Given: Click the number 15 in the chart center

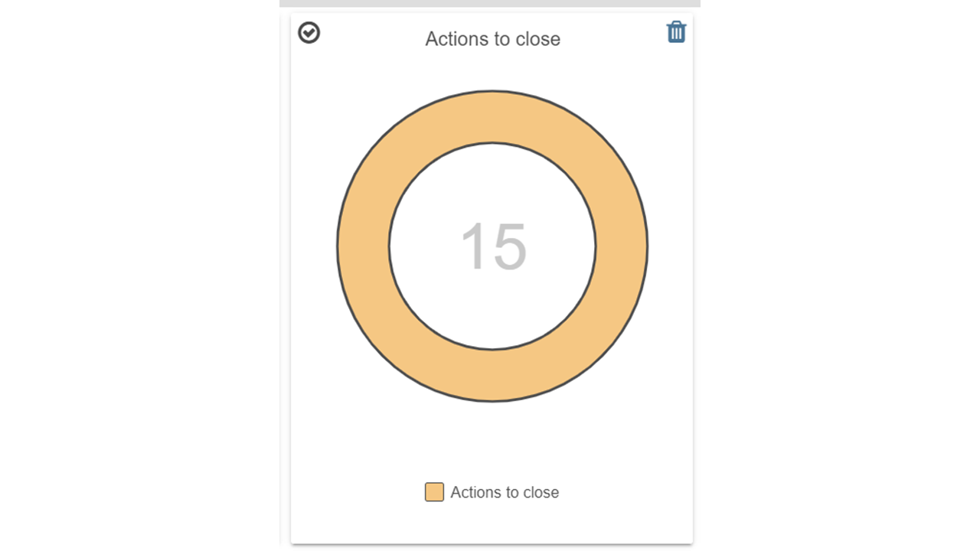Looking at the screenshot, I should coord(493,246).
